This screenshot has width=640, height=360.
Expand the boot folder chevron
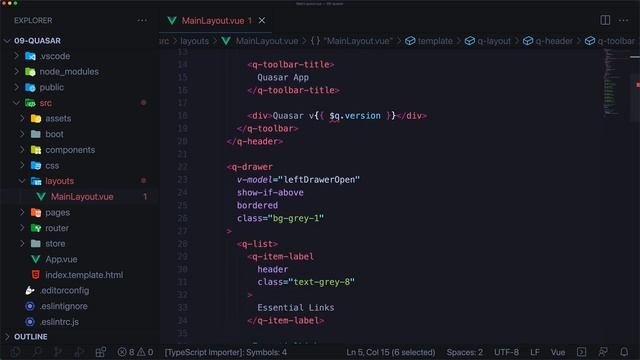[x=22, y=133]
